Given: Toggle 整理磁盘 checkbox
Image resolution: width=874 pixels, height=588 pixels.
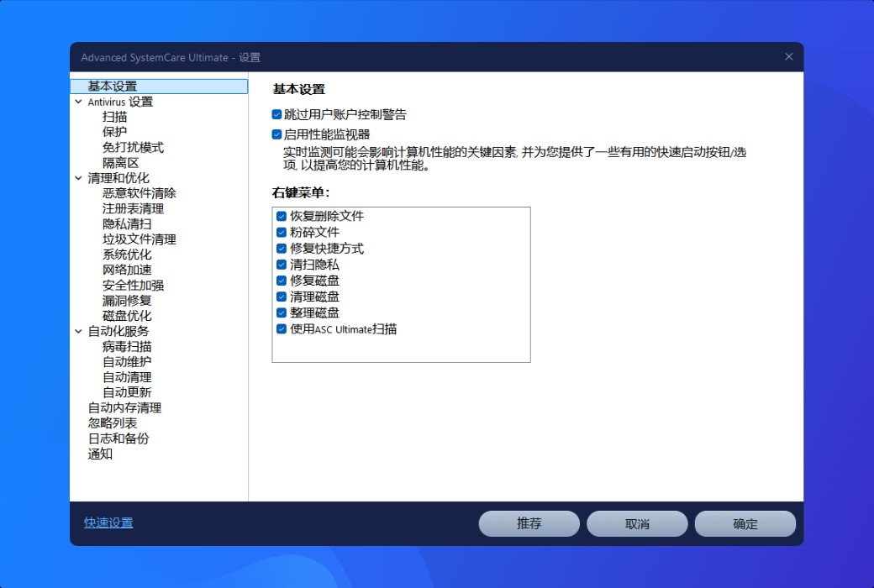Looking at the screenshot, I should 281,313.
